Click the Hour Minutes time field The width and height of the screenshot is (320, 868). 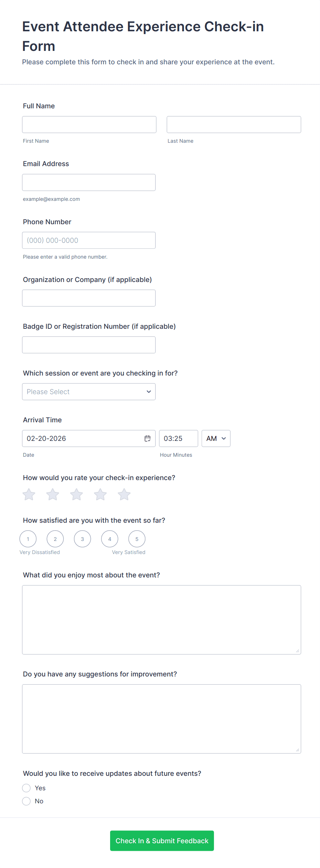pyautogui.click(x=178, y=438)
